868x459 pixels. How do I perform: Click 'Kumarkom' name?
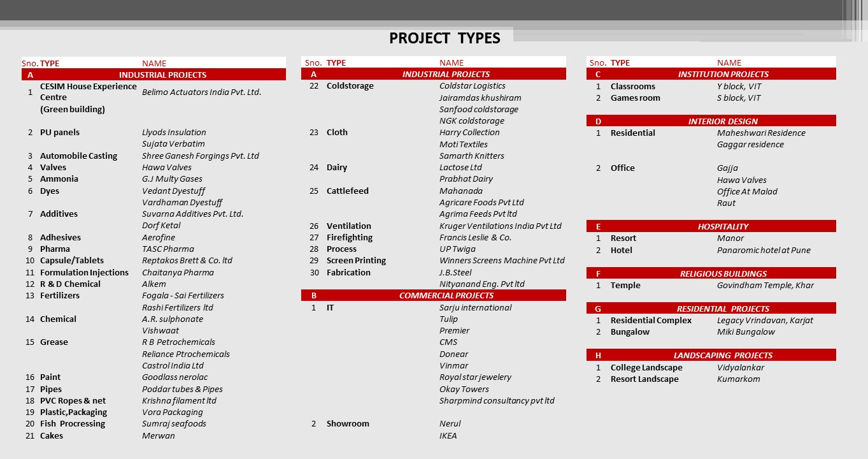[x=739, y=379]
